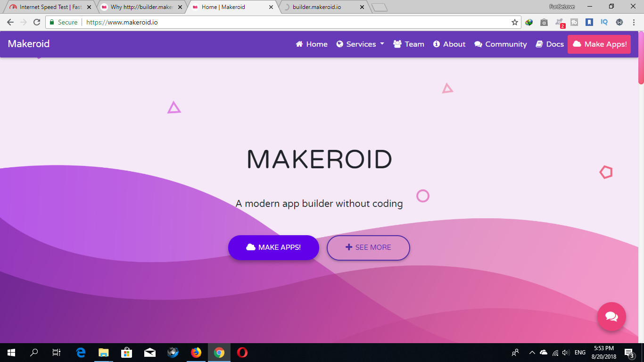Click the SEE MORE outlined button
This screenshot has height=362, width=644.
click(x=368, y=247)
